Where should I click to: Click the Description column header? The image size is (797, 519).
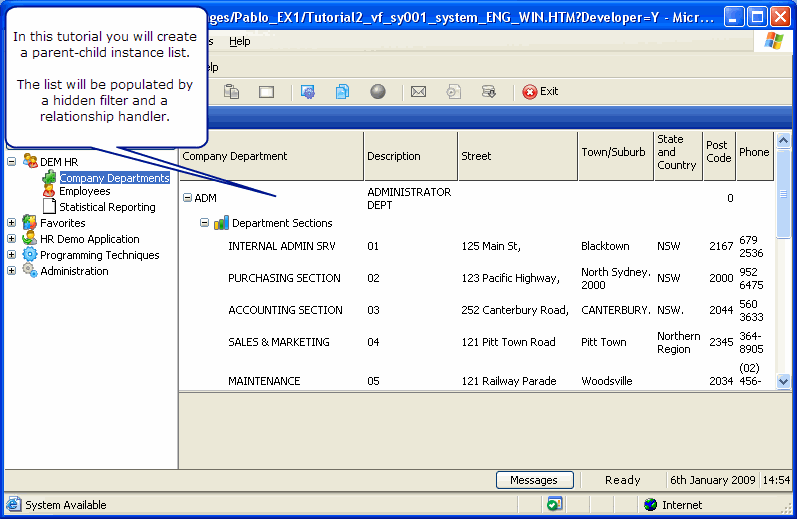411,156
